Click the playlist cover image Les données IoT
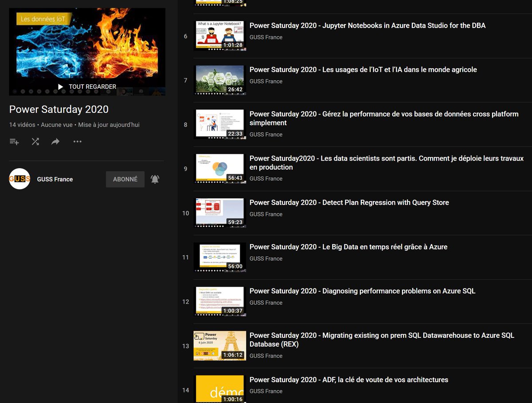 (87, 51)
